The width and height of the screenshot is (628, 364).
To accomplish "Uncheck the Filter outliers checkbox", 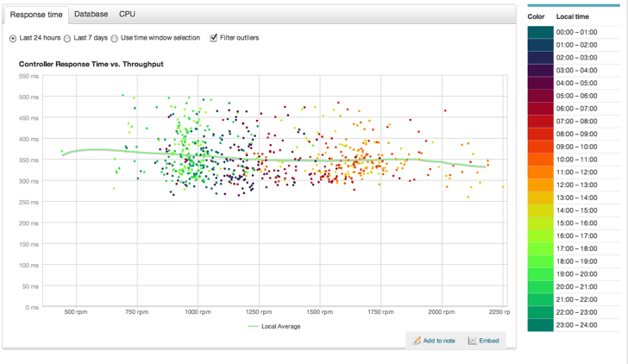I will [214, 38].
